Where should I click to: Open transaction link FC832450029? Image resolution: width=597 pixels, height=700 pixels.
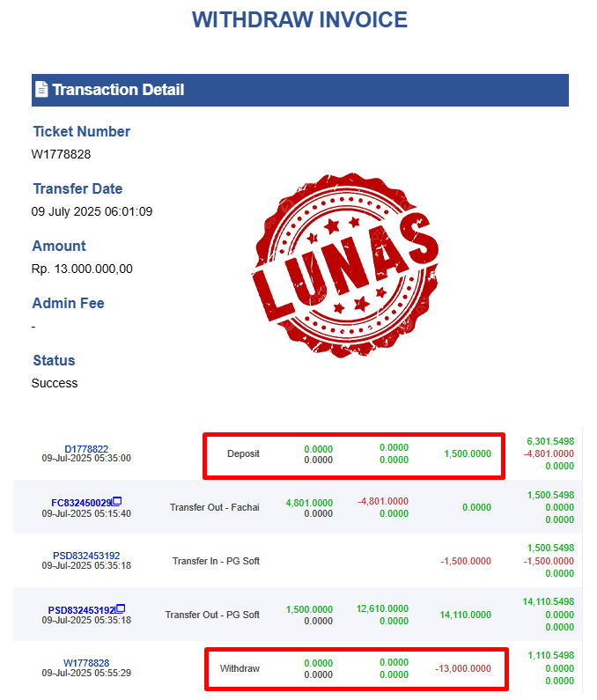click(x=81, y=503)
